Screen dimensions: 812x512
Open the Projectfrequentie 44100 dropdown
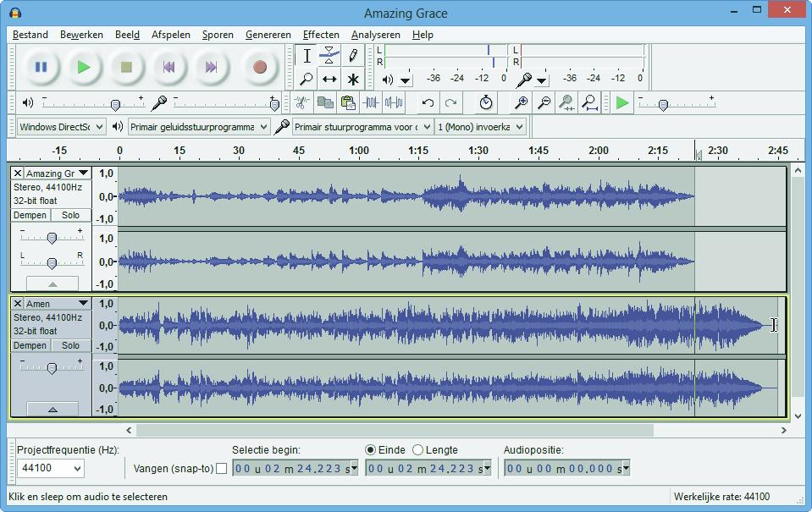click(x=51, y=469)
